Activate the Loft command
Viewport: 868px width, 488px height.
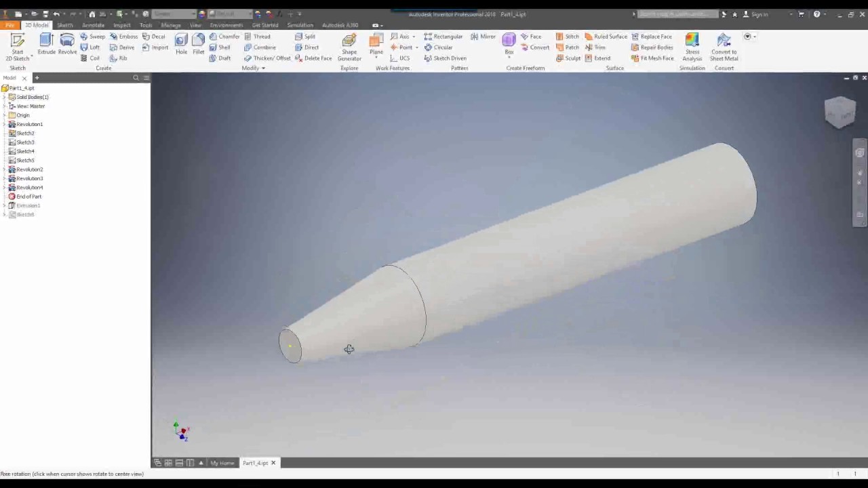pyautogui.click(x=90, y=47)
